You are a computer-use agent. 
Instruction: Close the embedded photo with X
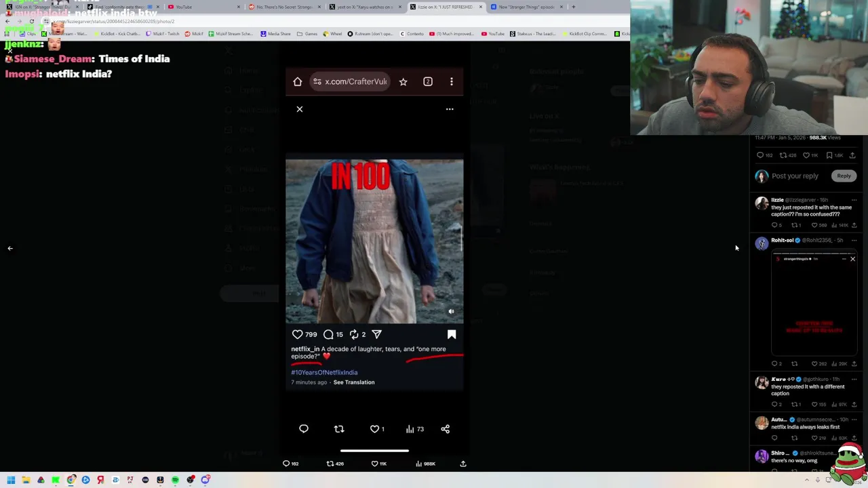click(x=300, y=109)
